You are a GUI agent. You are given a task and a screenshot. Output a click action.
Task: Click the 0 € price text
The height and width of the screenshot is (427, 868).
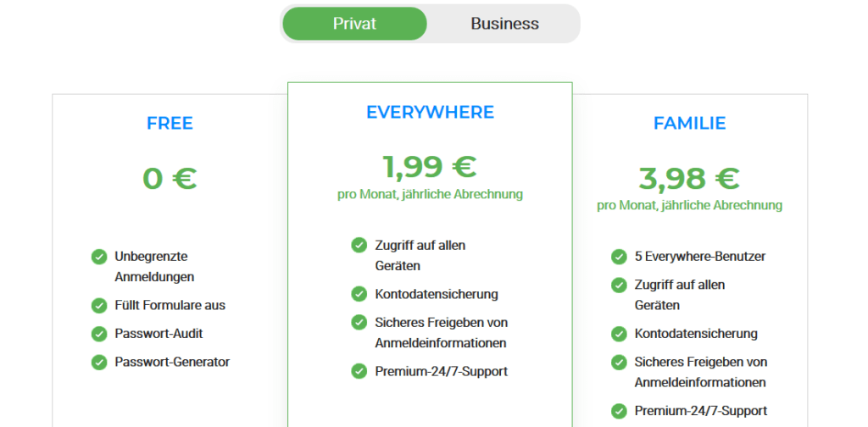point(170,178)
